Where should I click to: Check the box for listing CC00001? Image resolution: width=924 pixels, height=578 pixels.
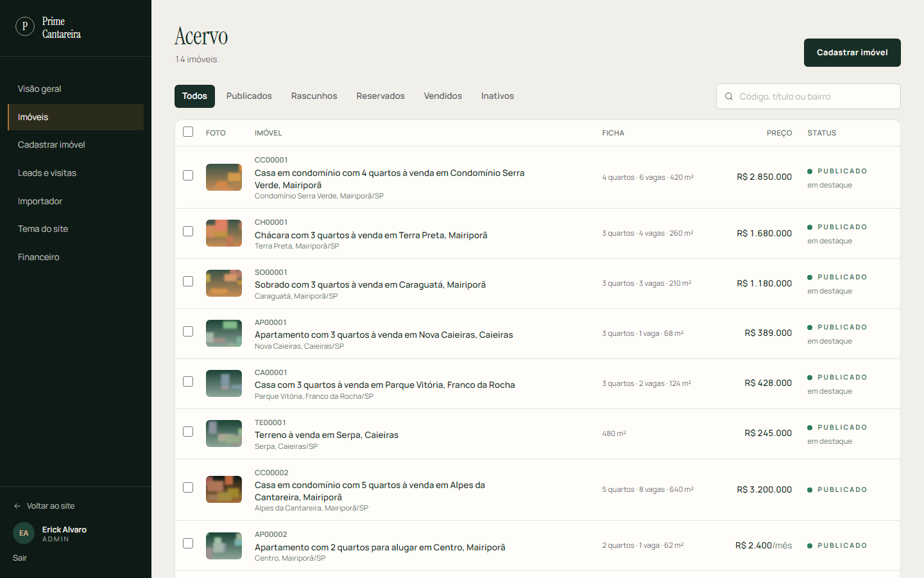pos(188,175)
